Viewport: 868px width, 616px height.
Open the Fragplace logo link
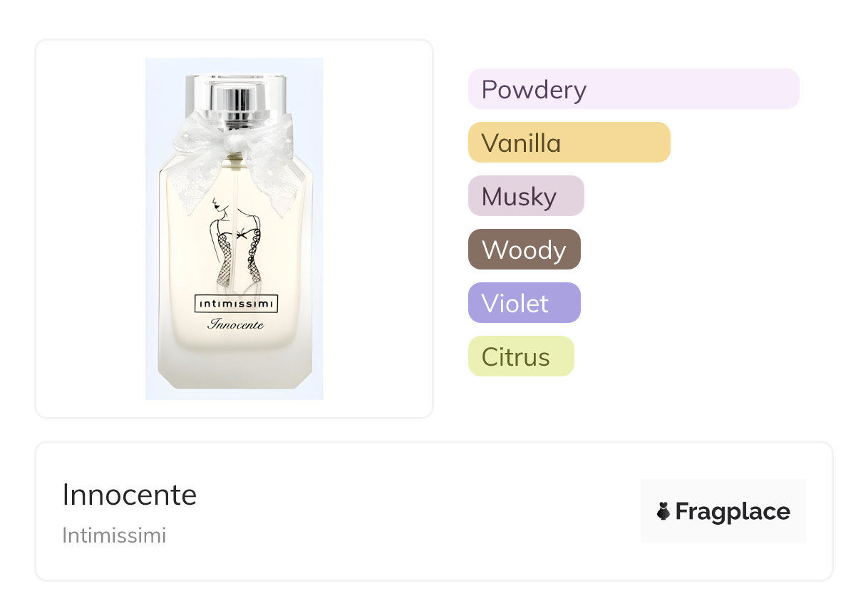tap(723, 511)
